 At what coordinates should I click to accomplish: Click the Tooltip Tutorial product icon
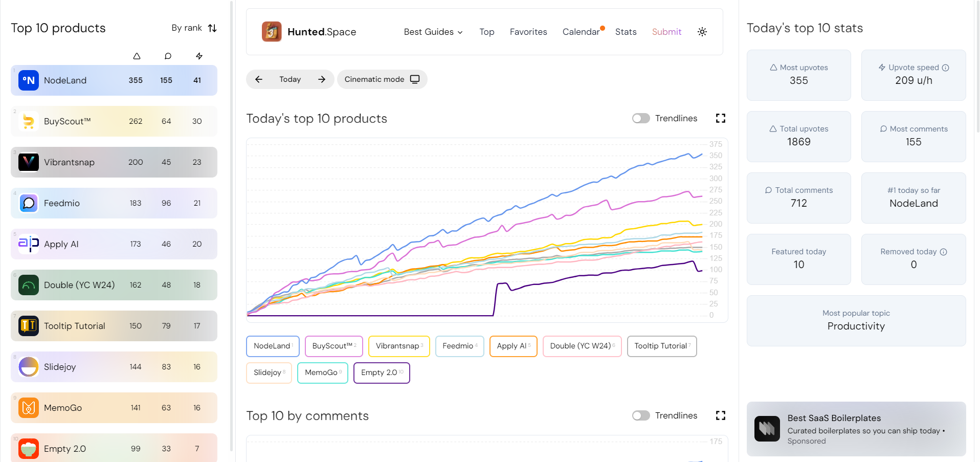pyautogui.click(x=29, y=326)
